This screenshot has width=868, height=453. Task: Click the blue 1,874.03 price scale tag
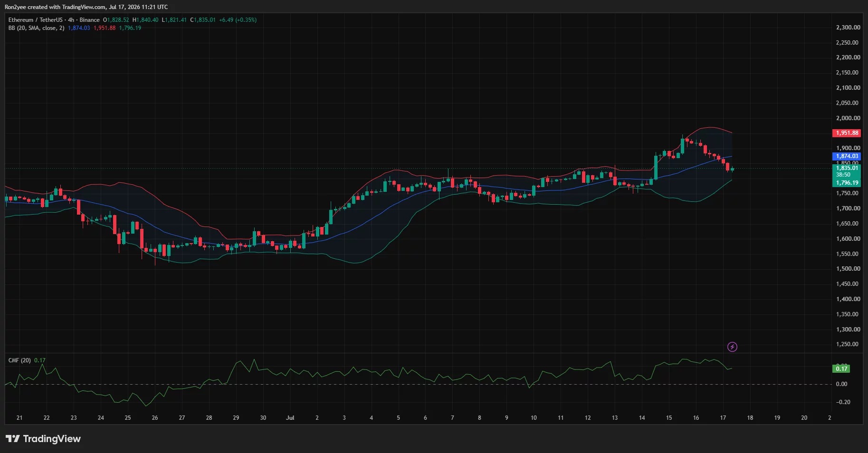pyautogui.click(x=847, y=156)
